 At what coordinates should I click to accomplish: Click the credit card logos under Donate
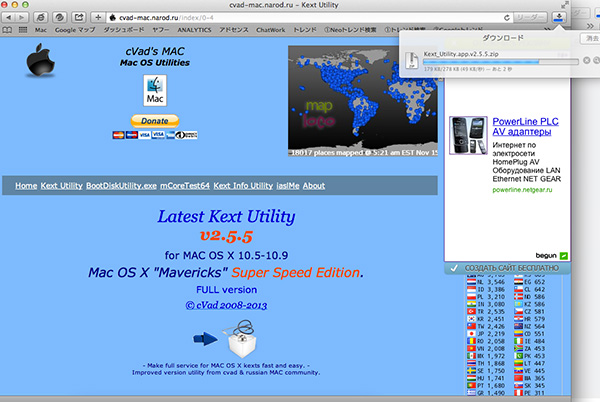point(155,135)
